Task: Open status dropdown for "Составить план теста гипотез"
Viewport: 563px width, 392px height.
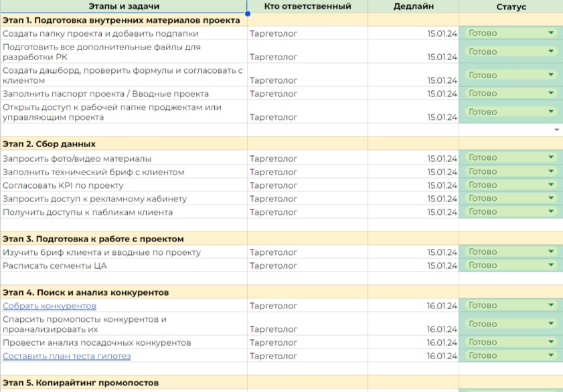Action: click(551, 355)
